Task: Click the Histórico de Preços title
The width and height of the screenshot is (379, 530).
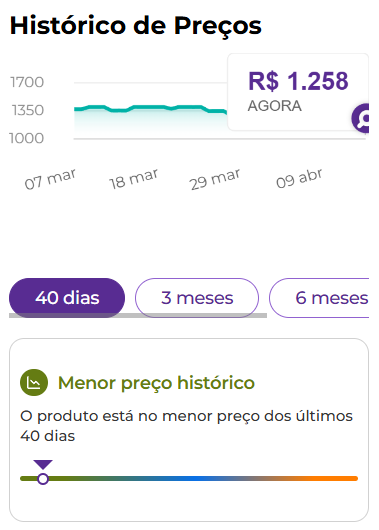Action: click(136, 26)
